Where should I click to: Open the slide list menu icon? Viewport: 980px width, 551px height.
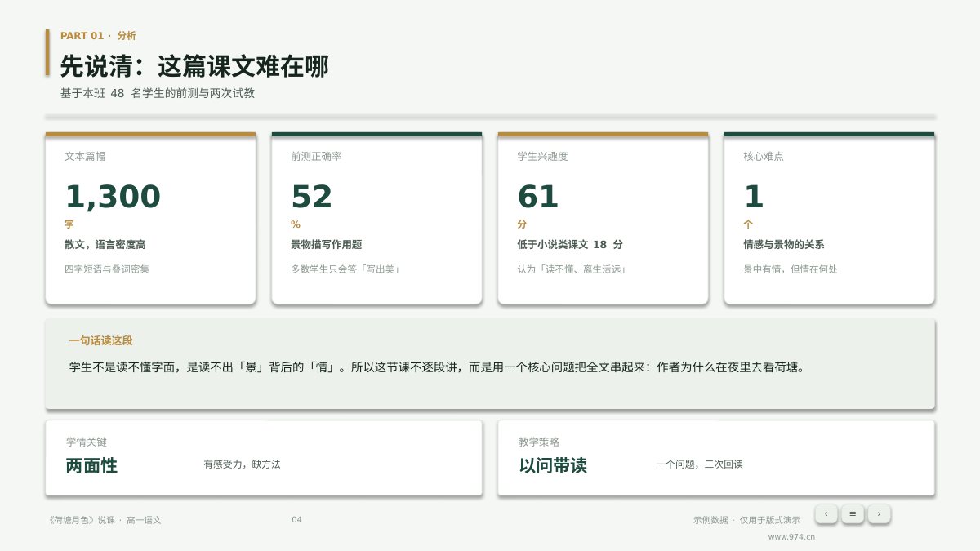[853, 513]
